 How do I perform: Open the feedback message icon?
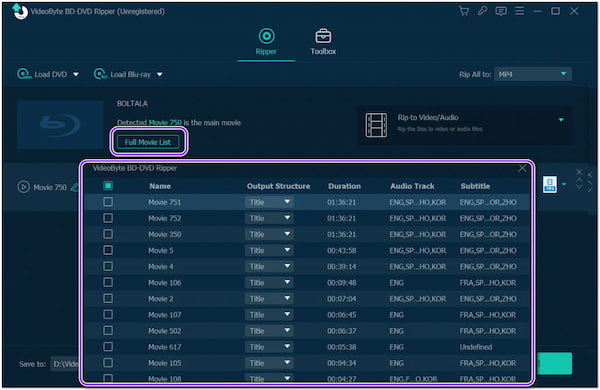tap(501, 11)
